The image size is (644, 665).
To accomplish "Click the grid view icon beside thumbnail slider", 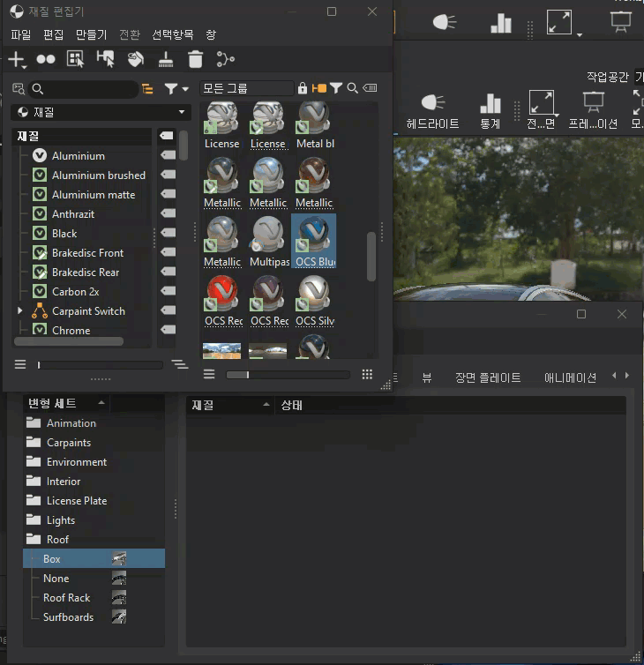I will (x=367, y=374).
